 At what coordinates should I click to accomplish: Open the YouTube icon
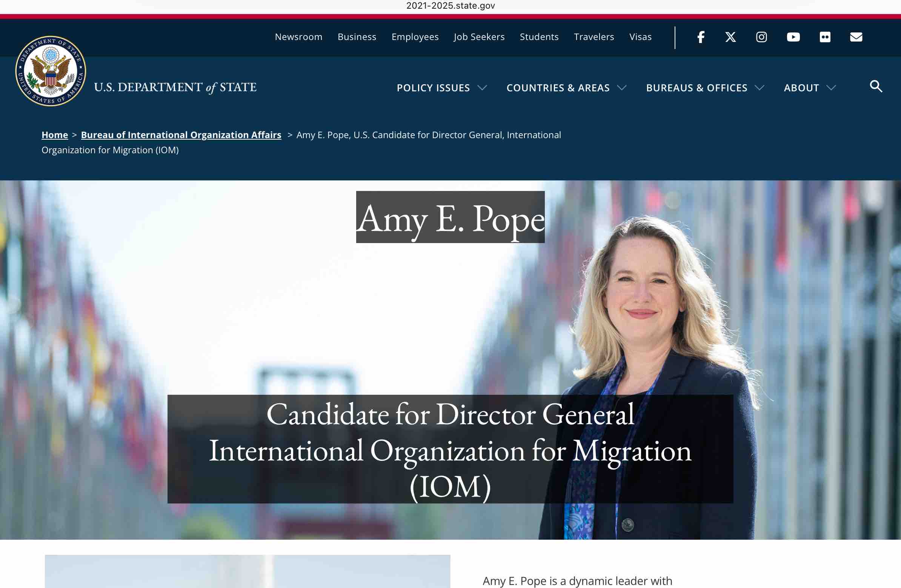tap(793, 37)
